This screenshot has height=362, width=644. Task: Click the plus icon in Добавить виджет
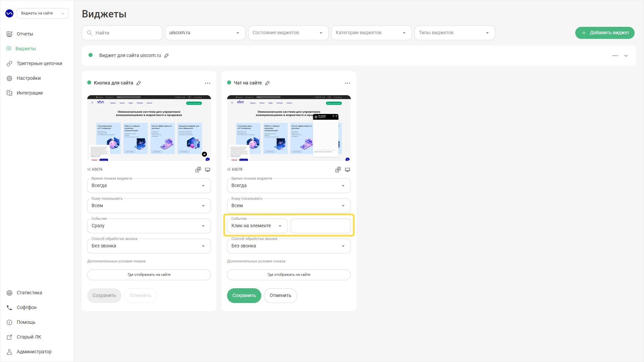click(584, 33)
